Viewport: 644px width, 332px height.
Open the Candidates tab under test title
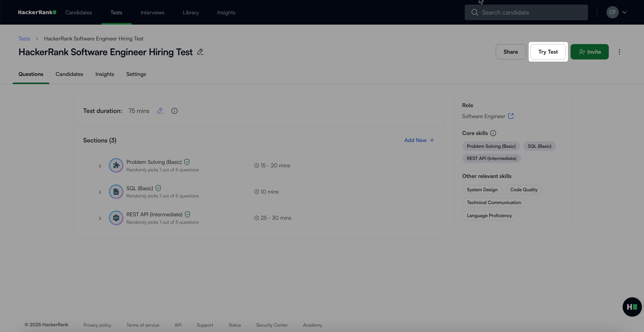click(69, 74)
